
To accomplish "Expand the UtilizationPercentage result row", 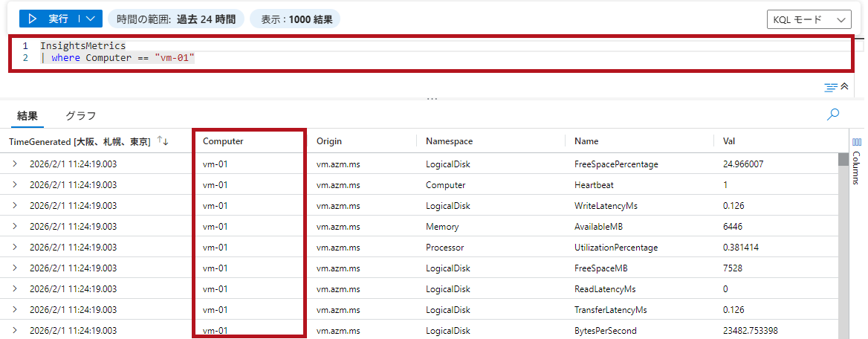I will 14,247.
